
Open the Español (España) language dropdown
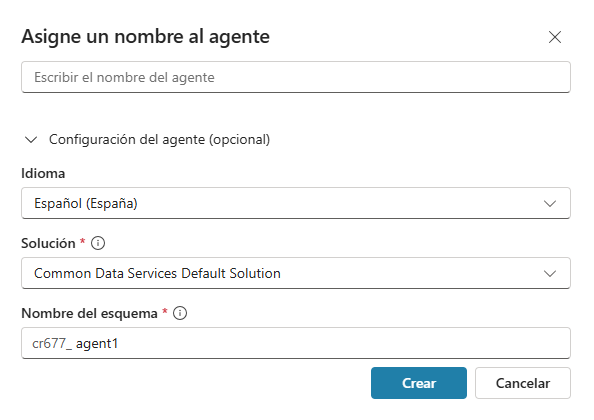pos(296,203)
